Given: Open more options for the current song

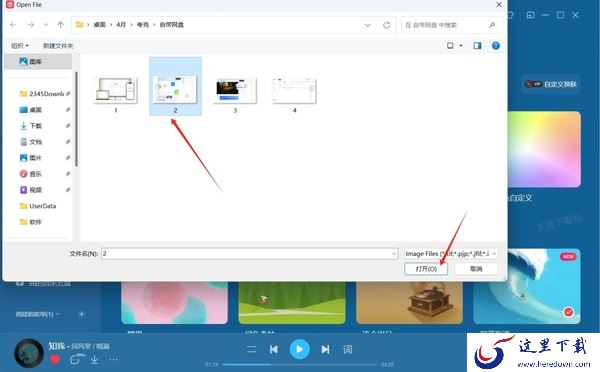Looking at the screenshot, I should pos(113,359).
